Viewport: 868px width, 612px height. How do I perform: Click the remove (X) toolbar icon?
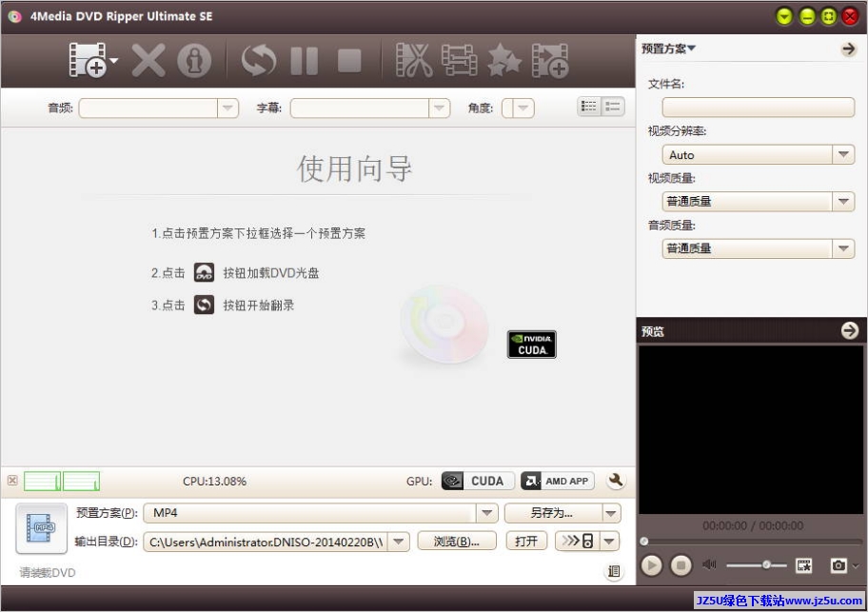tap(148, 60)
